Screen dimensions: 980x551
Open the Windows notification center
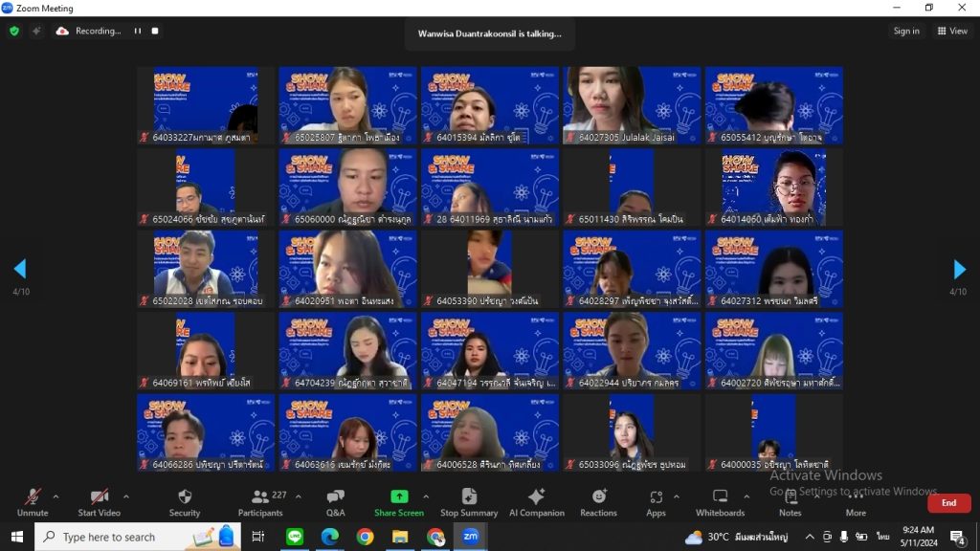click(958, 537)
